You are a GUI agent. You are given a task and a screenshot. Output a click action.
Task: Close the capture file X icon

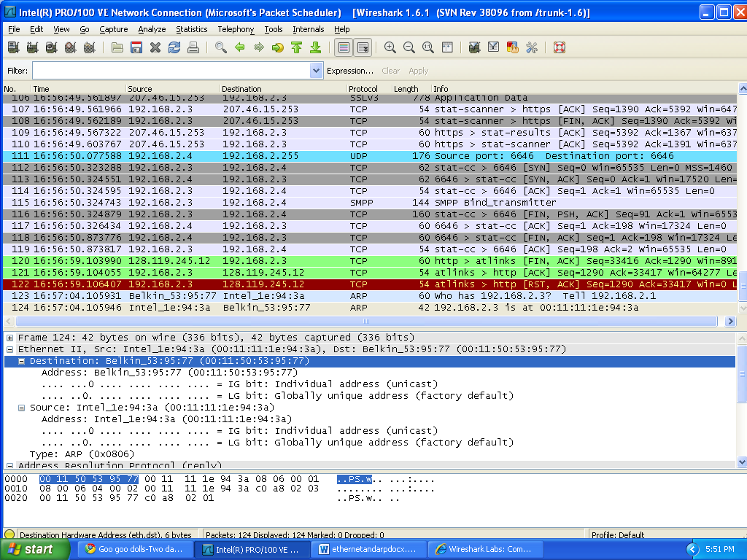pos(155,47)
